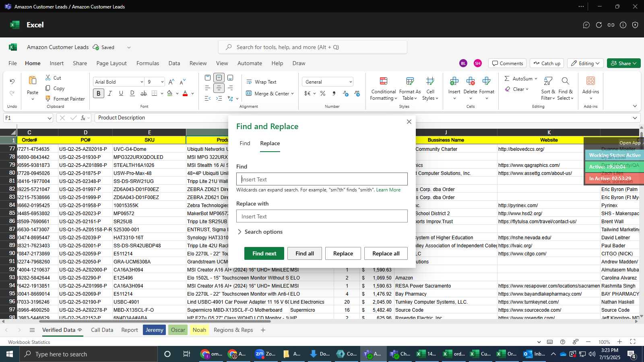
Task: Open the Merge & Center dropdown arrow
Action: pos(292,93)
